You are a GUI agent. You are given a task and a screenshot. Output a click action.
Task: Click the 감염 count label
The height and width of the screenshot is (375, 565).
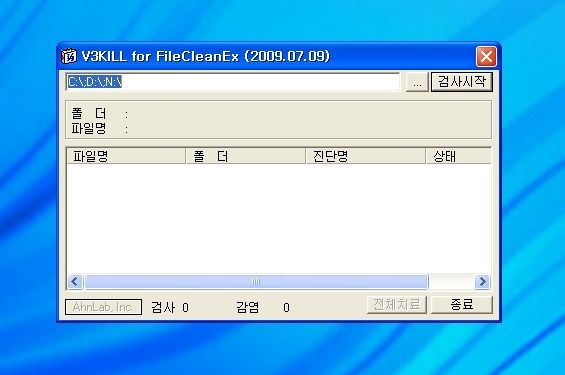[x=248, y=307]
